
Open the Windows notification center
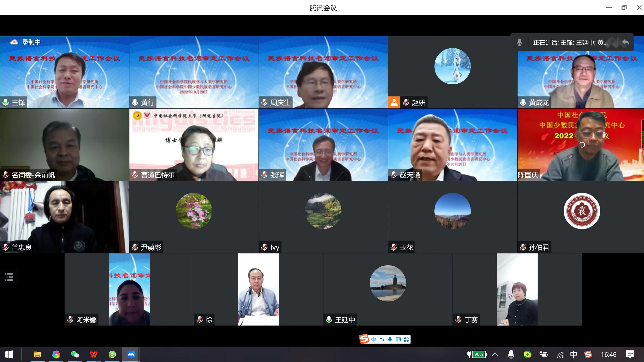(x=630, y=354)
